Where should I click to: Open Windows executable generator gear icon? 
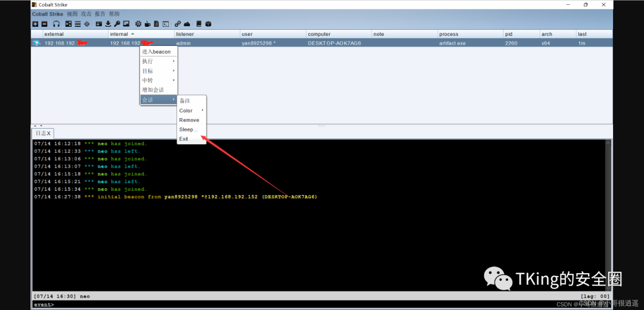tap(138, 24)
